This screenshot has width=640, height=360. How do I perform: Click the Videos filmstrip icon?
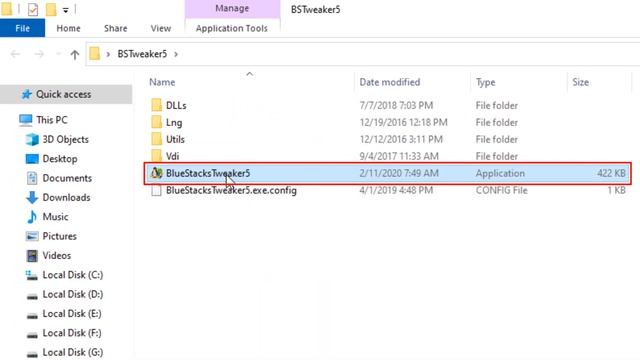(x=32, y=256)
